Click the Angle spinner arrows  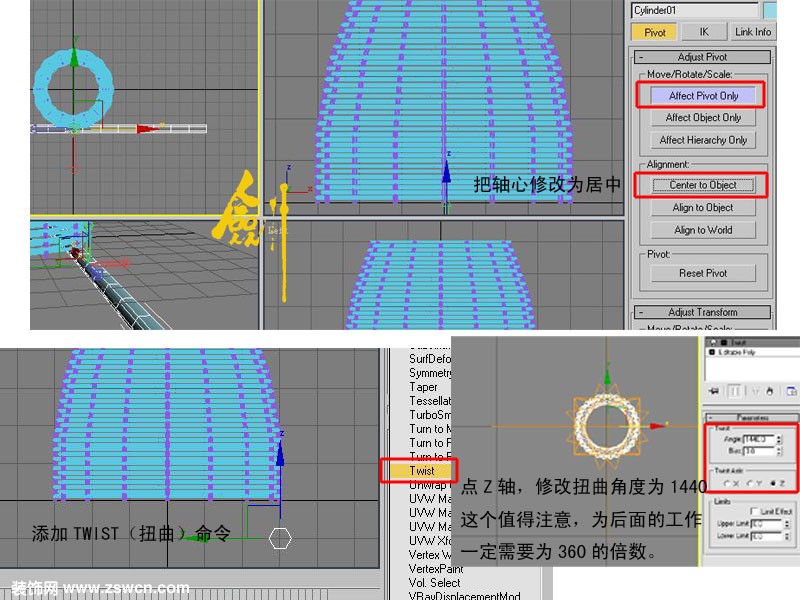(779, 439)
